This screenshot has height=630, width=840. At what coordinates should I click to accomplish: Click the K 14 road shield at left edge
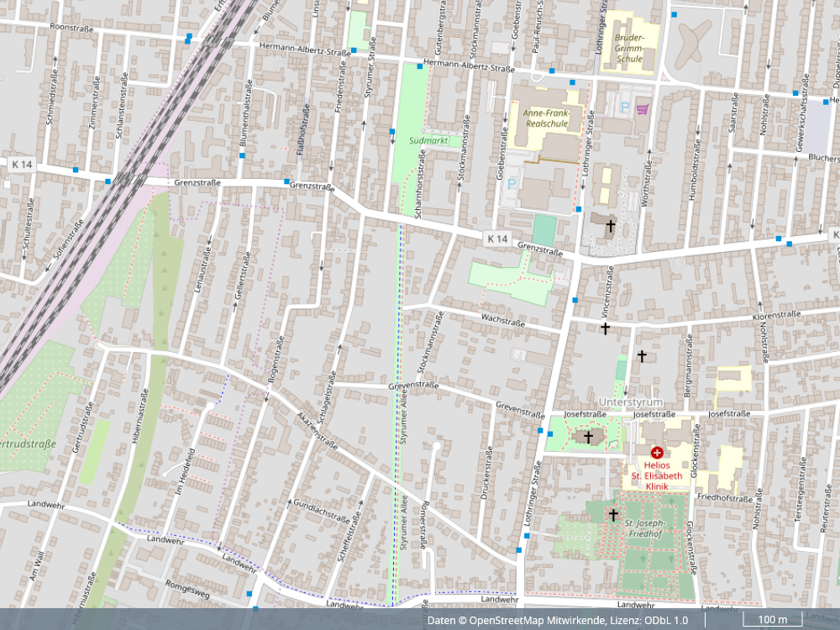23,165
